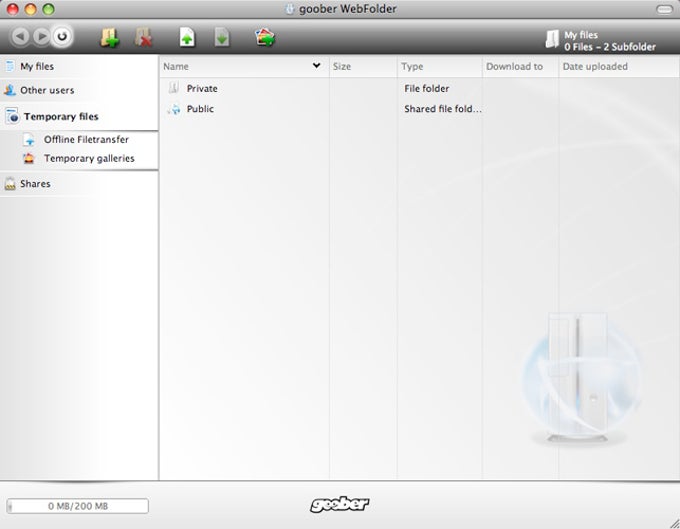Open Shares in the sidebar

click(x=35, y=184)
